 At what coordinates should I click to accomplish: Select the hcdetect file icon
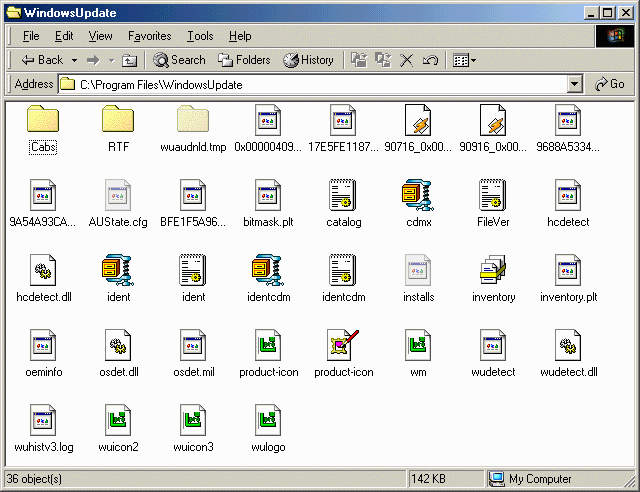coord(568,195)
